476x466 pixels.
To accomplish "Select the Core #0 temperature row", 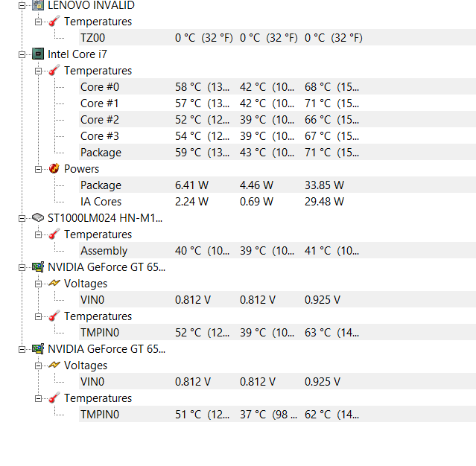I will pos(277,87).
